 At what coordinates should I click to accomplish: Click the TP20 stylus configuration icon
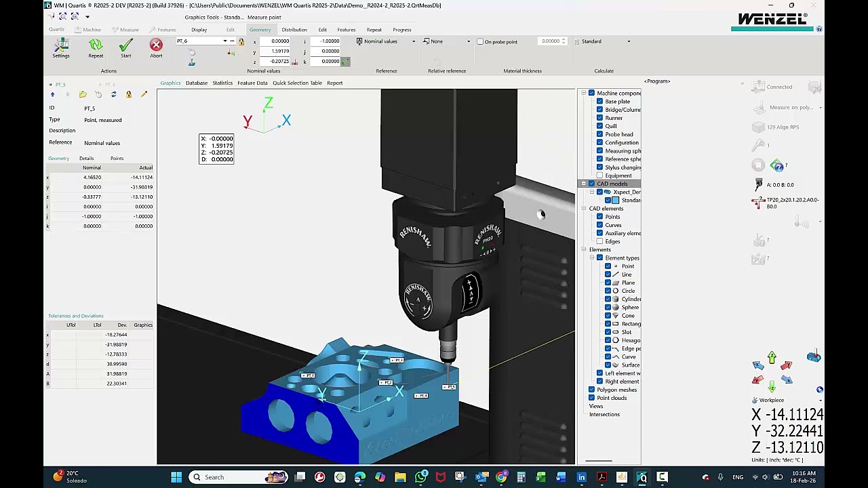(758, 202)
